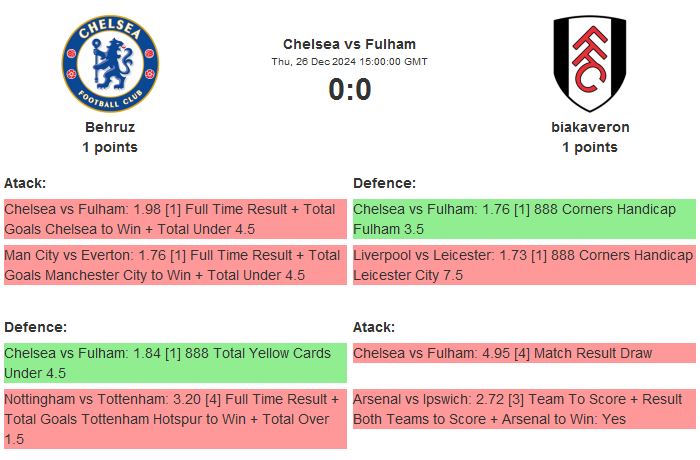Select the green Total Yellow Cards Under 4.5 bet

174,363
